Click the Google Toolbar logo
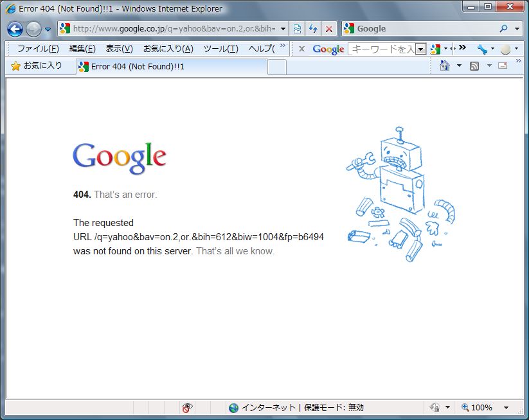This screenshot has width=529, height=420. coord(328,49)
